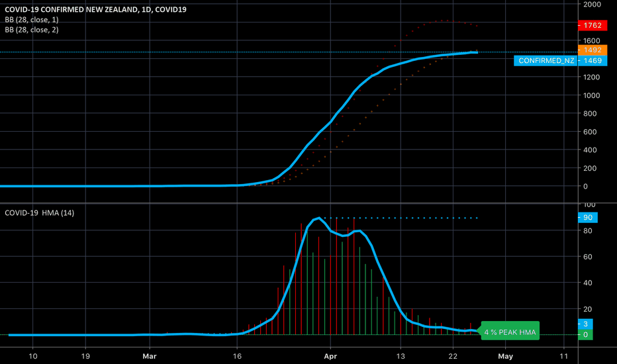Open the COVID-19 HMA (14) indicator legend
Screen dimensions: 617x364
click(39, 213)
